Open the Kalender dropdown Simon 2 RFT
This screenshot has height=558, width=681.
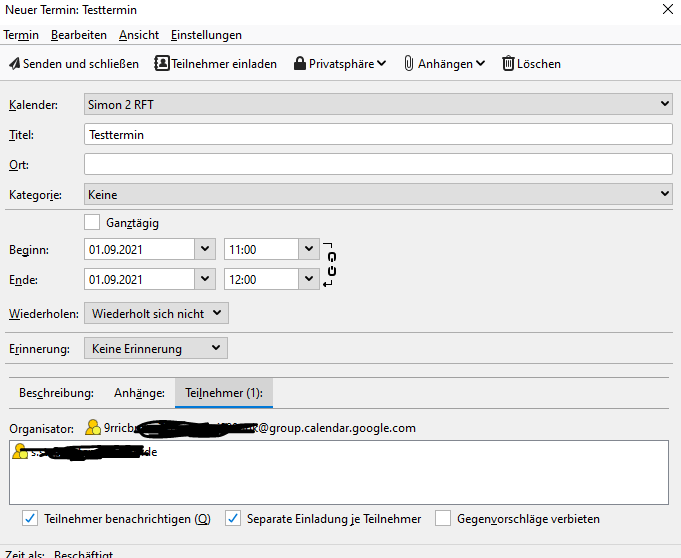tap(378, 104)
